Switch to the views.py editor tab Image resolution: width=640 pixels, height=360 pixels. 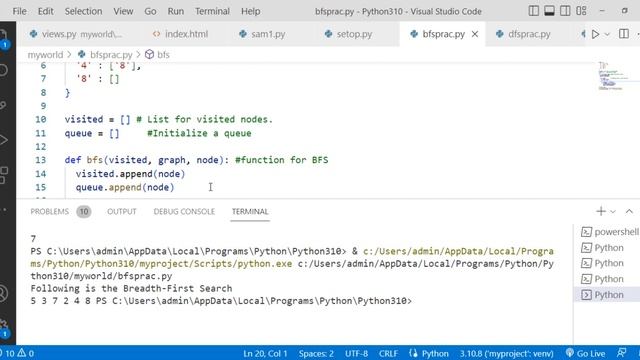pos(76,34)
